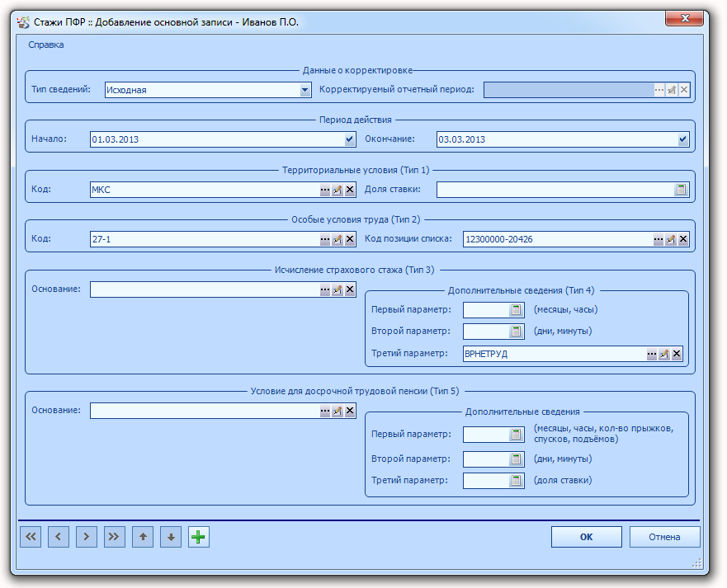Go to the last record

pyautogui.click(x=114, y=537)
